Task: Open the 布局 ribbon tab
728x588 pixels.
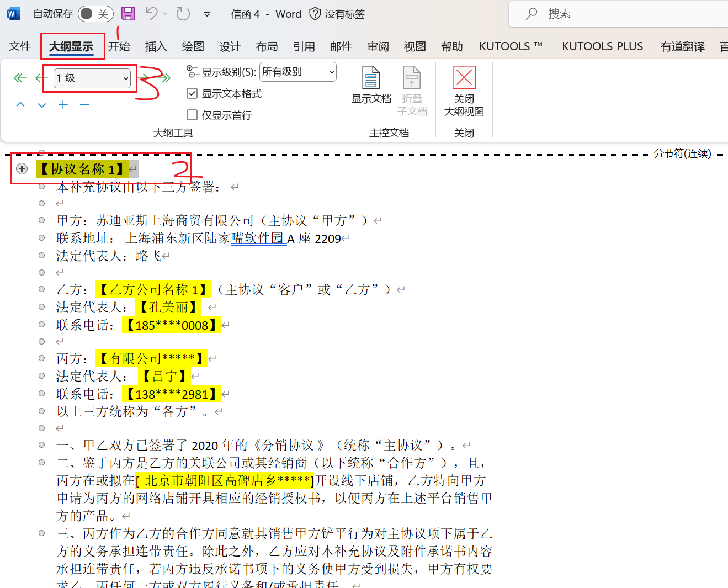Action: tap(267, 46)
